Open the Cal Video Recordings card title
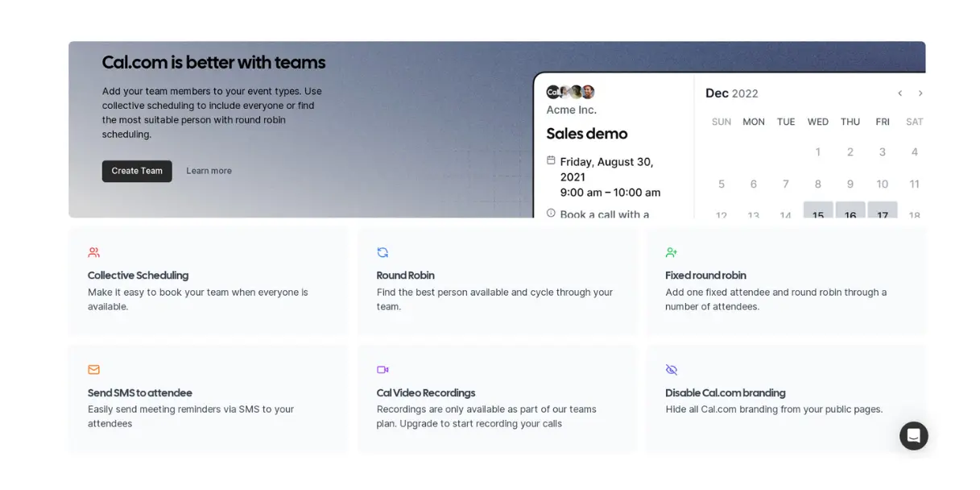The width and height of the screenshot is (980, 490). pos(426,393)
